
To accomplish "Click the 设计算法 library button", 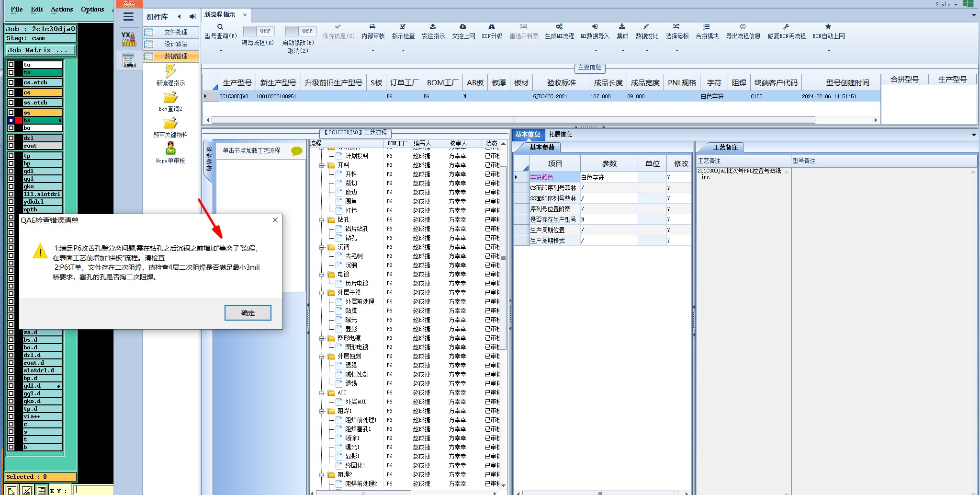I will (171, 44).
